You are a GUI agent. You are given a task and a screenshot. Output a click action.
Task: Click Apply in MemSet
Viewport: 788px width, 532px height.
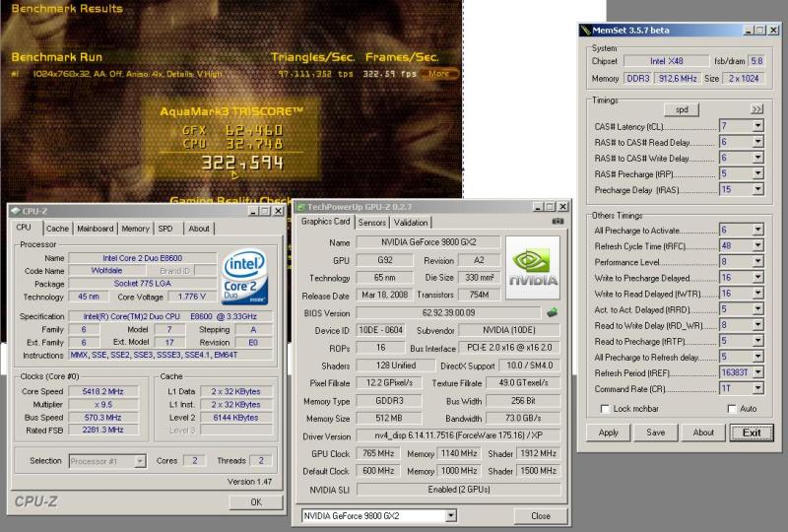[608, 432]
